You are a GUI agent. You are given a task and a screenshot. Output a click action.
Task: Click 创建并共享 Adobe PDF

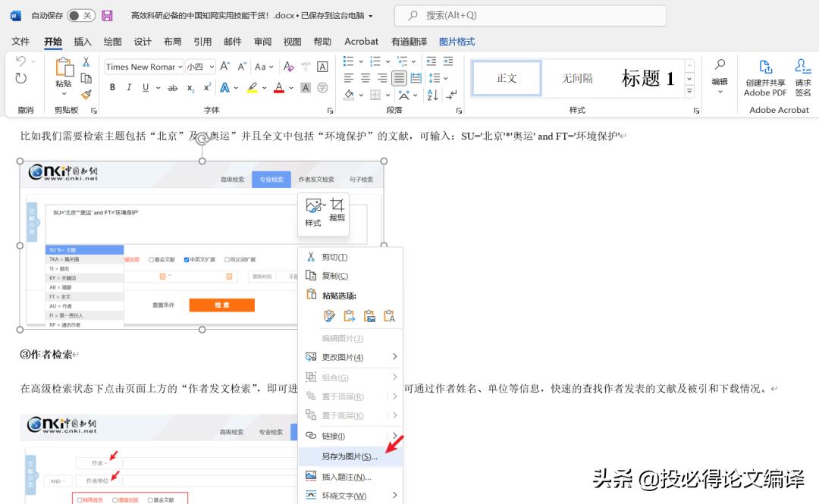pyautogui.click(x=764, y=76)
